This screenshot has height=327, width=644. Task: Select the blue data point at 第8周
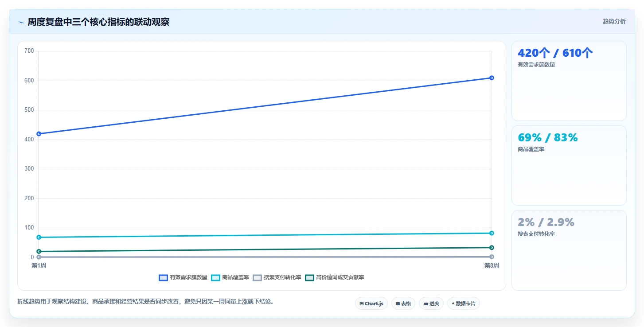pos(492,78)
